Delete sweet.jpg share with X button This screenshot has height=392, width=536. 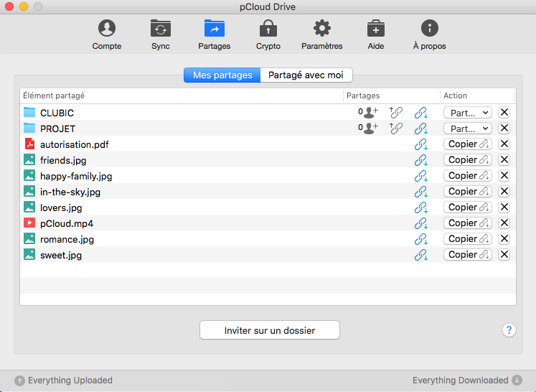[504, 254]
